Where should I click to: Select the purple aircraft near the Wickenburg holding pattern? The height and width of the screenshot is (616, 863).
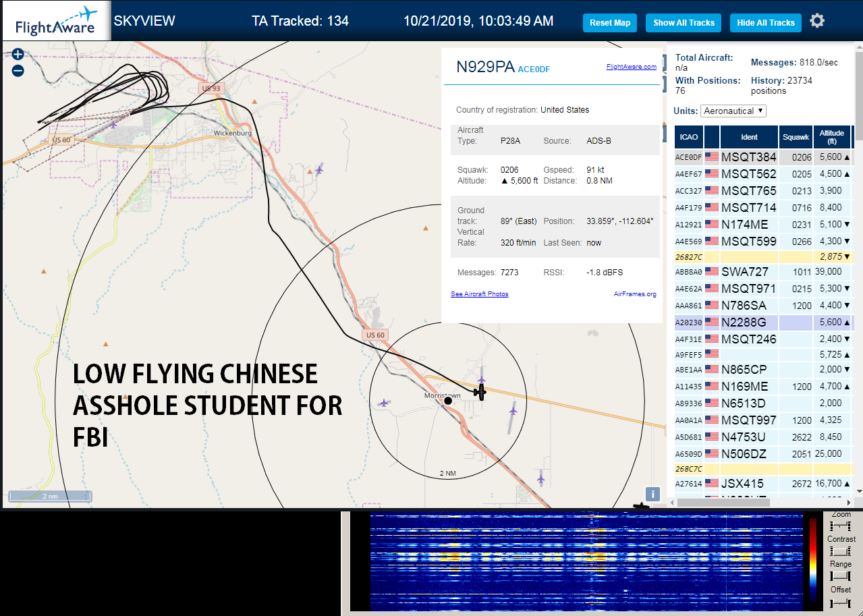click(113, 123)
